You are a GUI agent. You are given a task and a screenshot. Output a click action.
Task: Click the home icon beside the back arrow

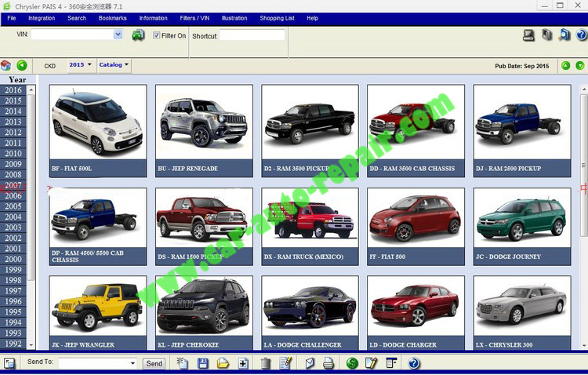pos(6,66)
